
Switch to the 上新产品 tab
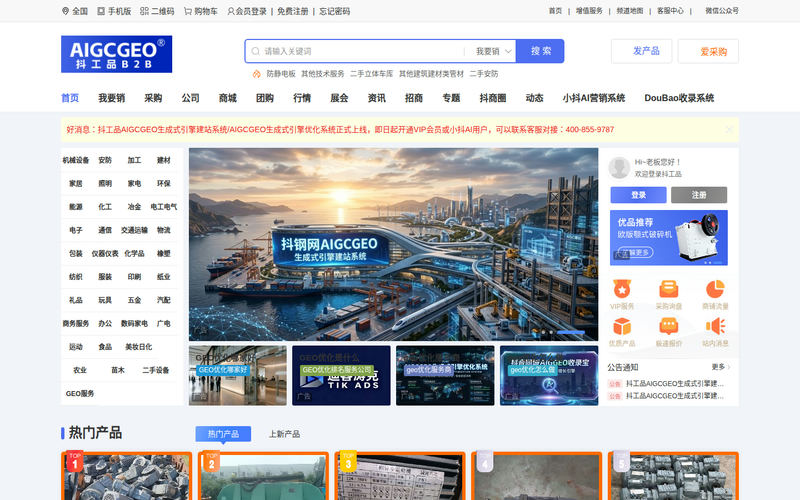tap(284, 434)
